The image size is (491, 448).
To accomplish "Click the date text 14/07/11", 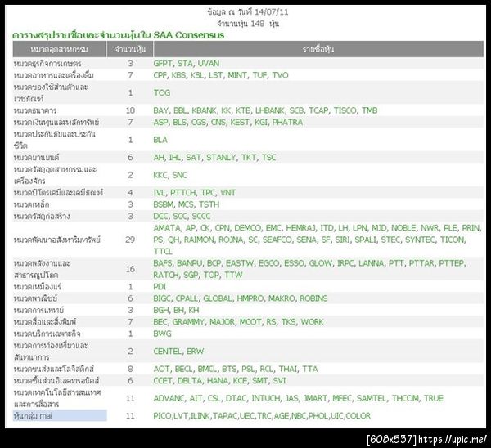I will click(x=272, y=12).
